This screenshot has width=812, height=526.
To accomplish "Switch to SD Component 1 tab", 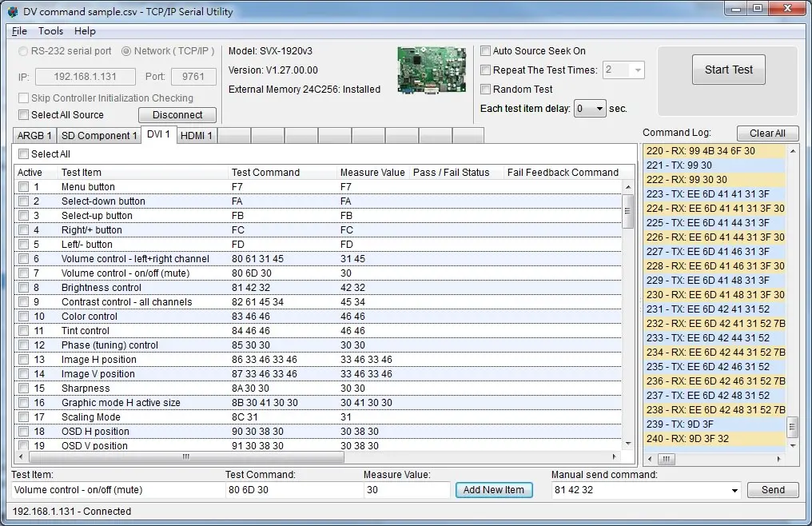I will point(98,136).
